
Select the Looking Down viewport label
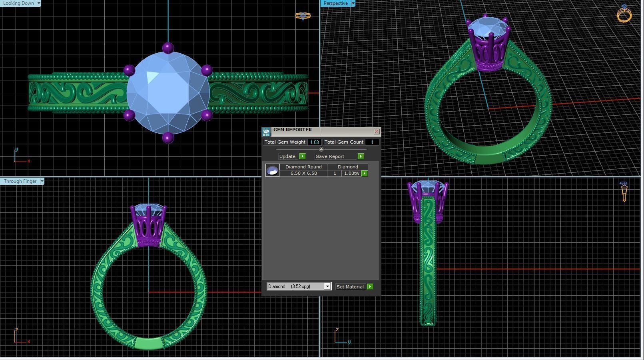[x=18, y=3]
